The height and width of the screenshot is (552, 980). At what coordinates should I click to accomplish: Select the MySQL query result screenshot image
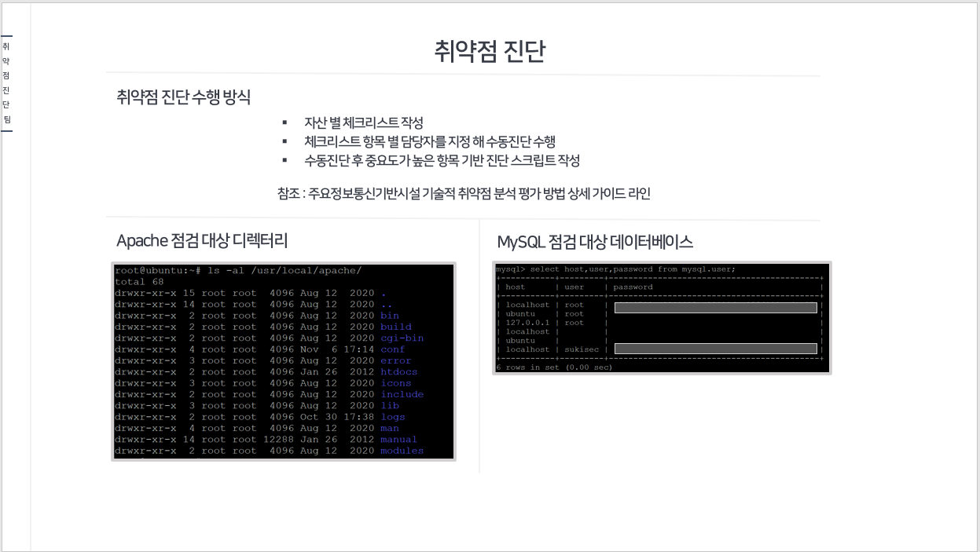point(662,318)
